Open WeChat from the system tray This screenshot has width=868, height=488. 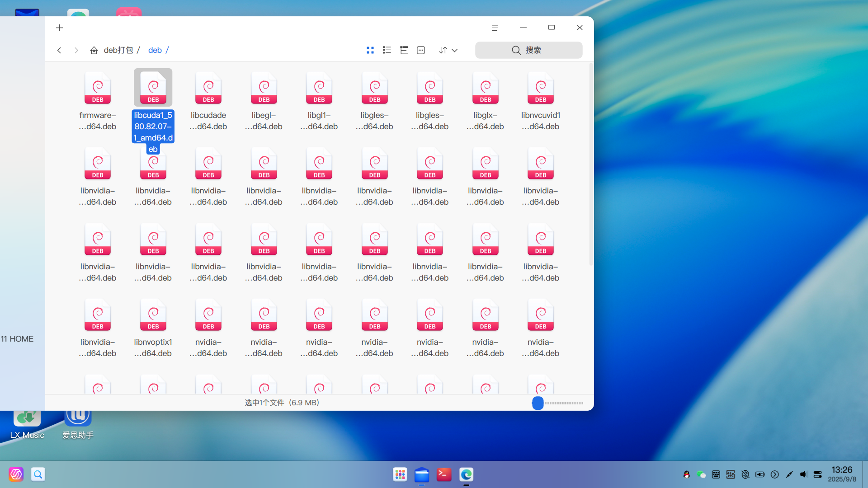701,474
